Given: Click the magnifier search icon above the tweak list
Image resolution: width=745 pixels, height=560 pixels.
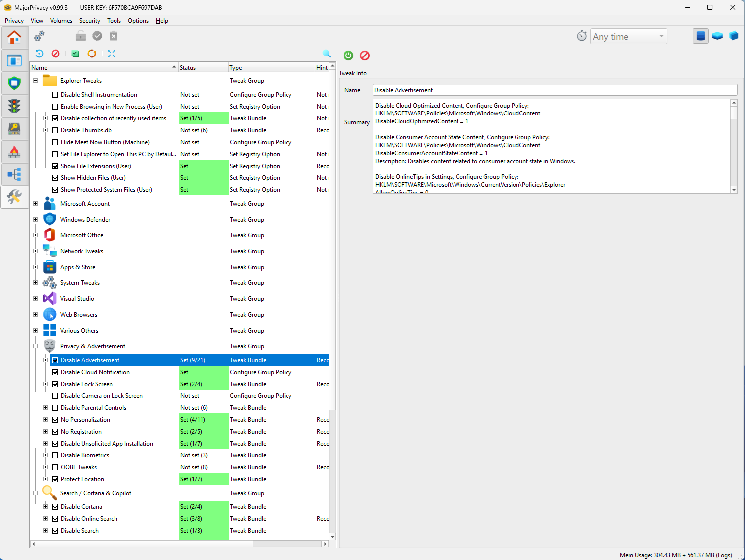Looking at the screenshot, I should tap(327, 53).
